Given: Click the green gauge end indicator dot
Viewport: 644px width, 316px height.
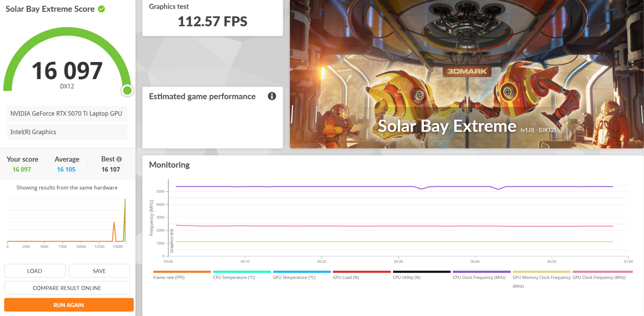Looking at the screenshot, I should [127, 91].
